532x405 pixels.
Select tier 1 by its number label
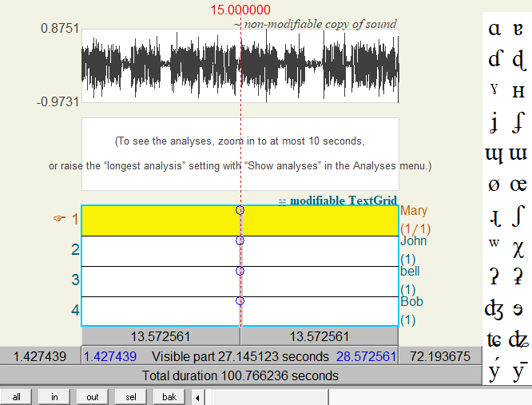point(75,219)
